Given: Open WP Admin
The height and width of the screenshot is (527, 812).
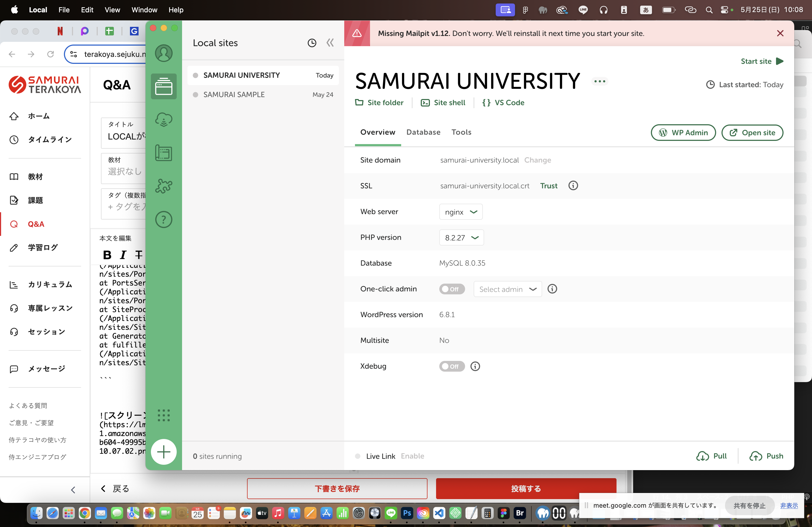Looking at the screenshot, I should 683,133.
